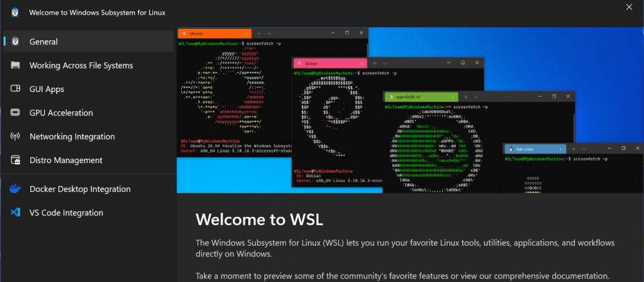Image resolution: width=644 pixels, height=282 pixels.
Task: Click the Welcome to WSL heading
Action: coord(260,220)
